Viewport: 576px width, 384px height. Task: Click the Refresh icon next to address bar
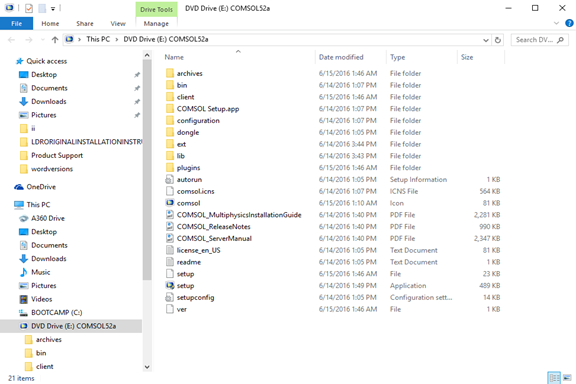498,40
